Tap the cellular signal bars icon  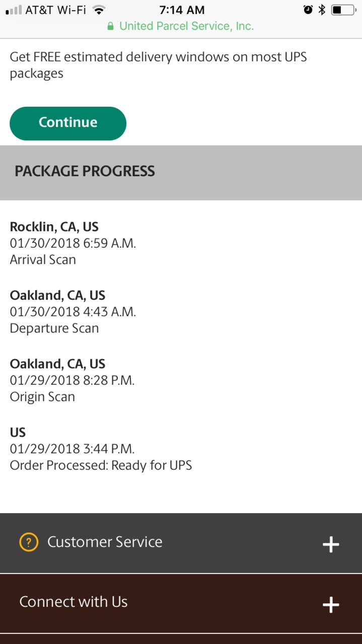[x=14, y=10]
